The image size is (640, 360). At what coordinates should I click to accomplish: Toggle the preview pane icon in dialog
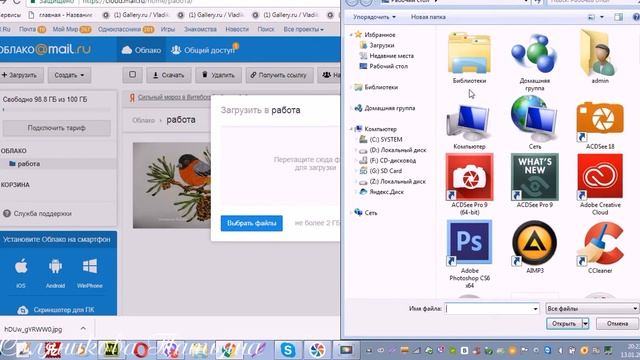[619, 17]
